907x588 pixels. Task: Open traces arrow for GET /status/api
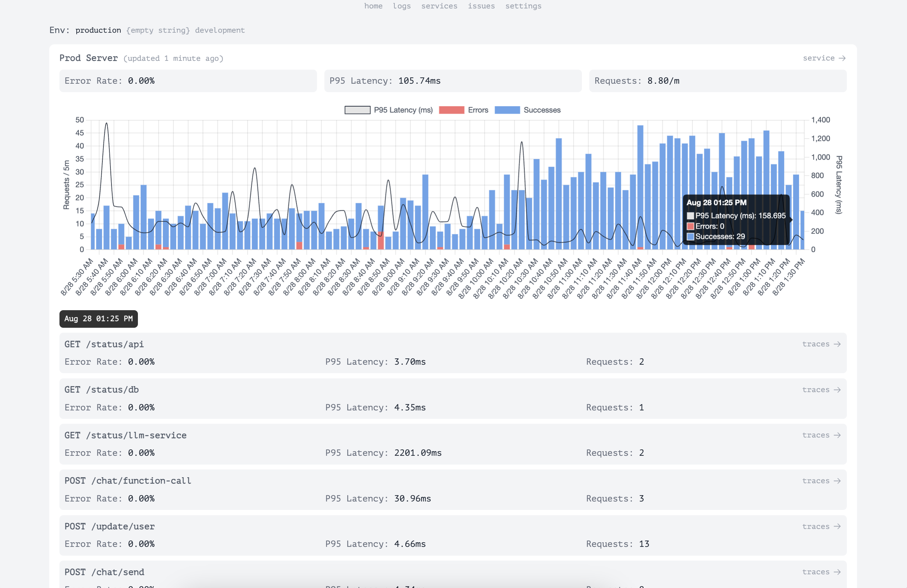(821, 344)
